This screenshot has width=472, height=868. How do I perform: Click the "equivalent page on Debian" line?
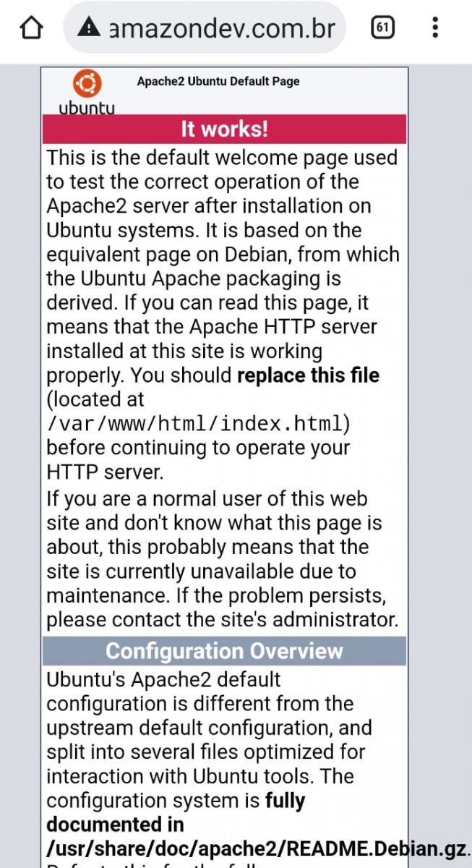tap(222, 255)
